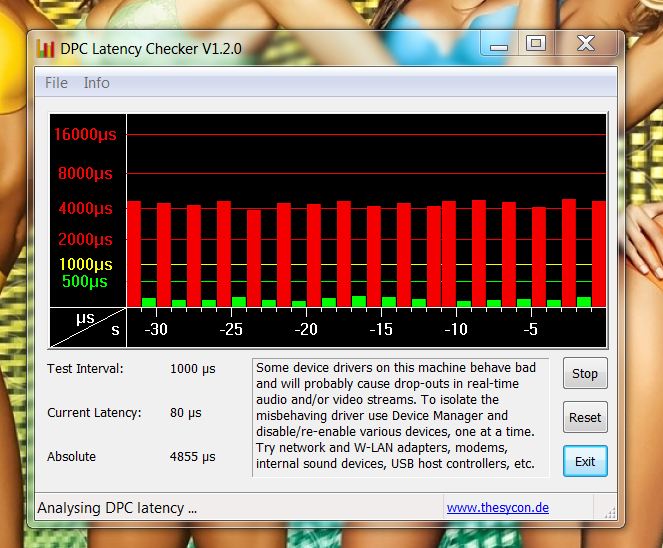Click the -10 time axis label
Screen dimensions: 663x548
pyautogui.click(x=456, y=329)
